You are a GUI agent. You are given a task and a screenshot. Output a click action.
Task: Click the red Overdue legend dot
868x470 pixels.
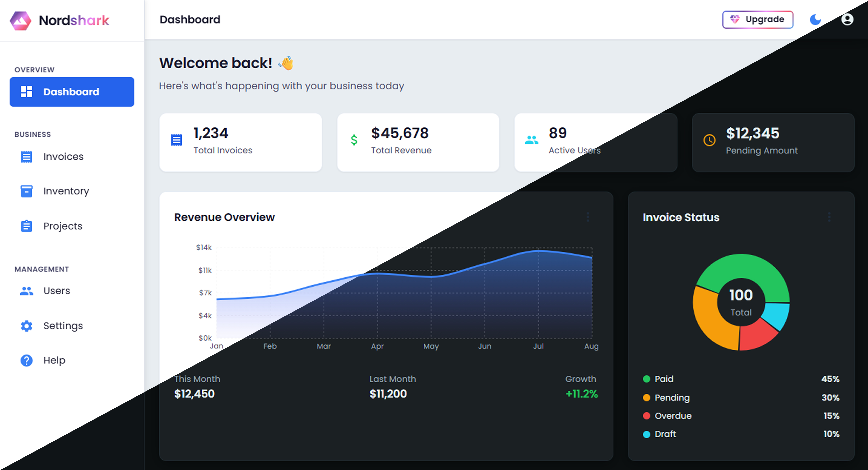[x=646, y=416]
